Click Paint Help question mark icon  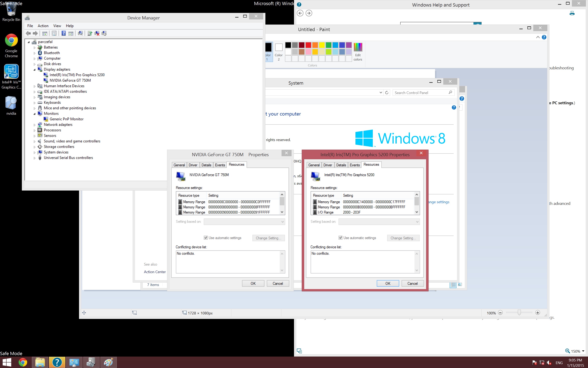(544, 37)
